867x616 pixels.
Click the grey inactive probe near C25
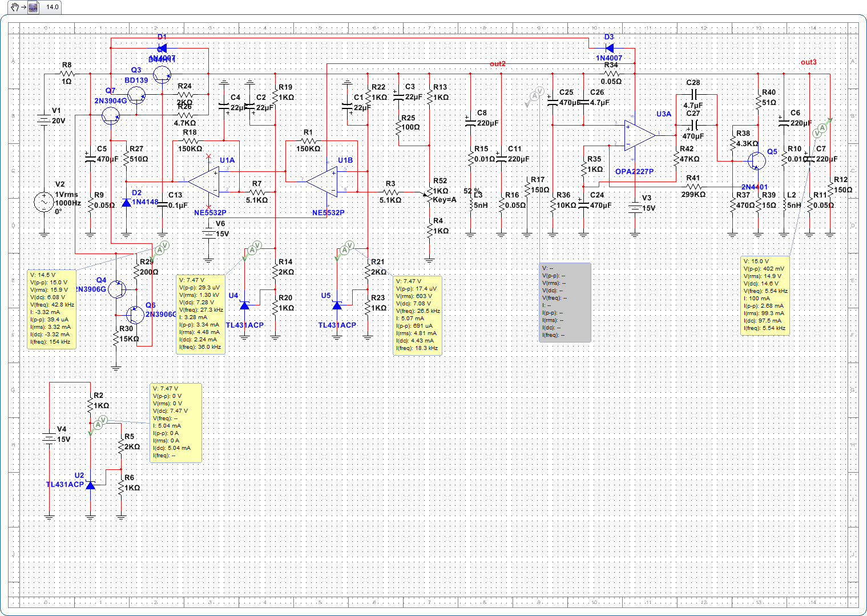click(x=534, y=98)
